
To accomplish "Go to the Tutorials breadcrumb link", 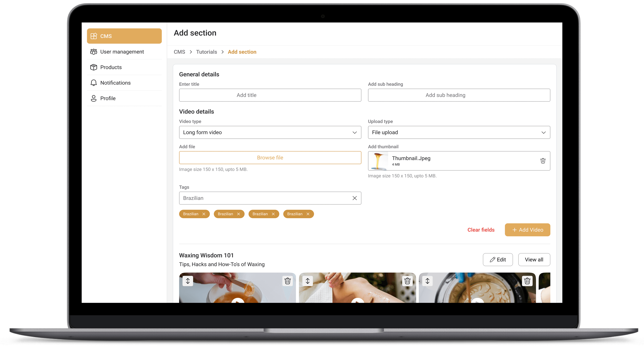I will (206, 52).
